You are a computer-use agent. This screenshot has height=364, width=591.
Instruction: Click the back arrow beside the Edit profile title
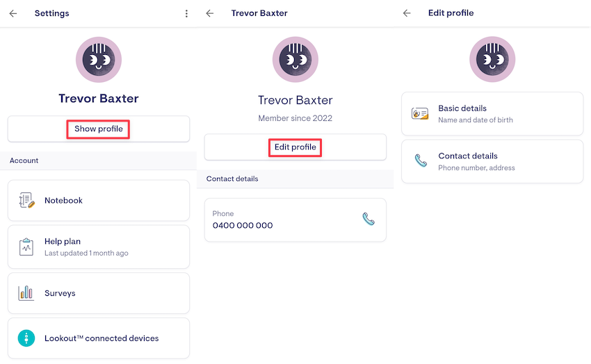click(407, 13)
